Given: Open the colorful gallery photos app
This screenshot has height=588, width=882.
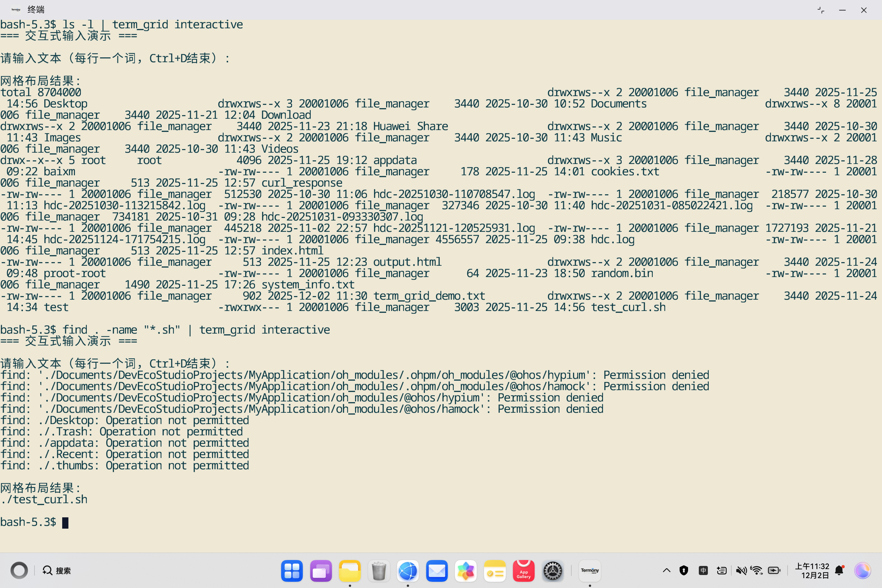Looking at the screenshot, I should pos(466,570).
